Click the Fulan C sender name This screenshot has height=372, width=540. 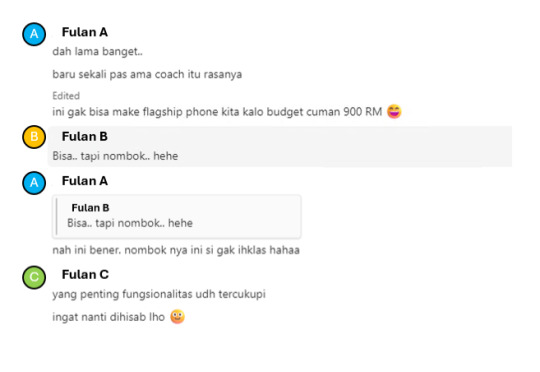point(85,275)
